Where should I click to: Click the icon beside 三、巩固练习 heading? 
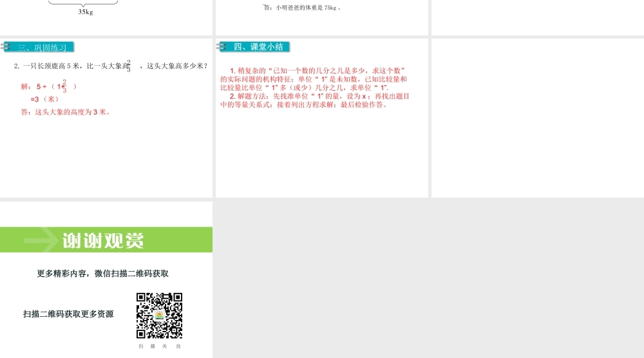click(x=6, y=46)
